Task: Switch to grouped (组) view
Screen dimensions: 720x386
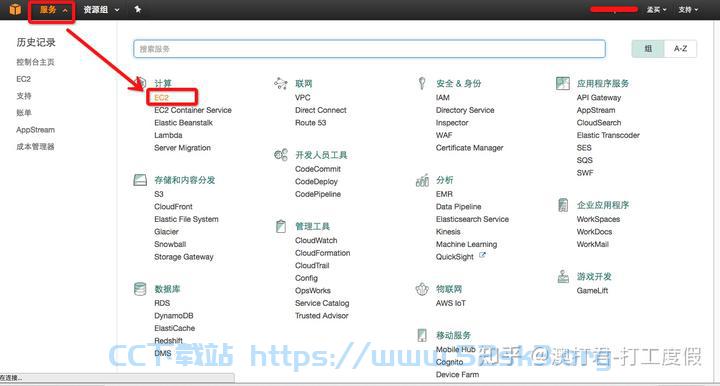Action: point(648,49)
